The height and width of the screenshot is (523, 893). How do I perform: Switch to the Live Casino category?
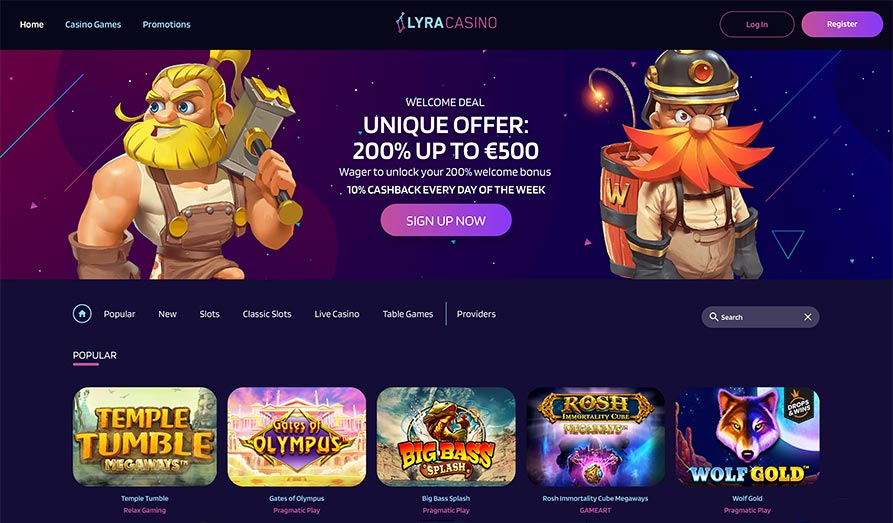tap(337, 314)
